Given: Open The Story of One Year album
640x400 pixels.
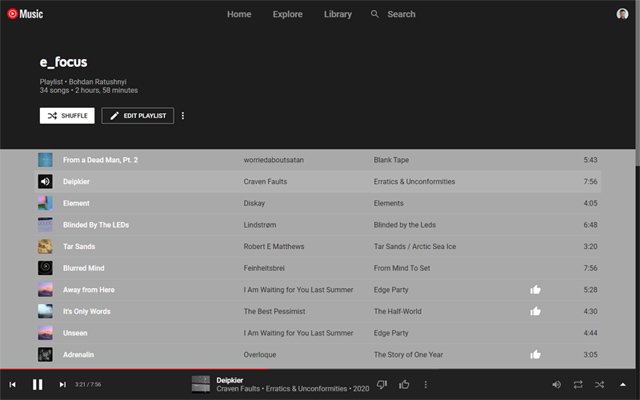Looking at the screenshot, I should (409, 355).
